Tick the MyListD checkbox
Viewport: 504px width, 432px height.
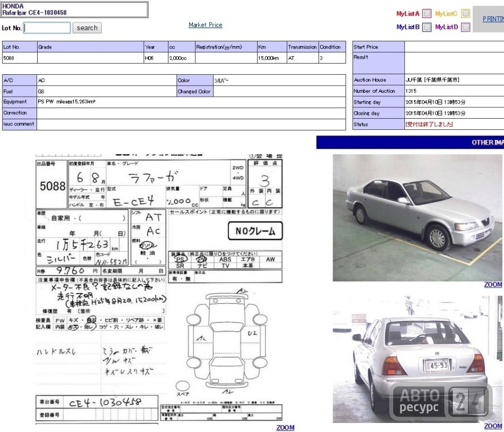(465, 27)
